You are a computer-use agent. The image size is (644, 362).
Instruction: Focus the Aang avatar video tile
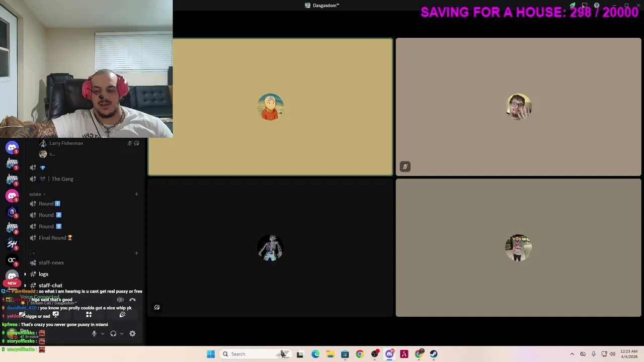pos(270,107)
